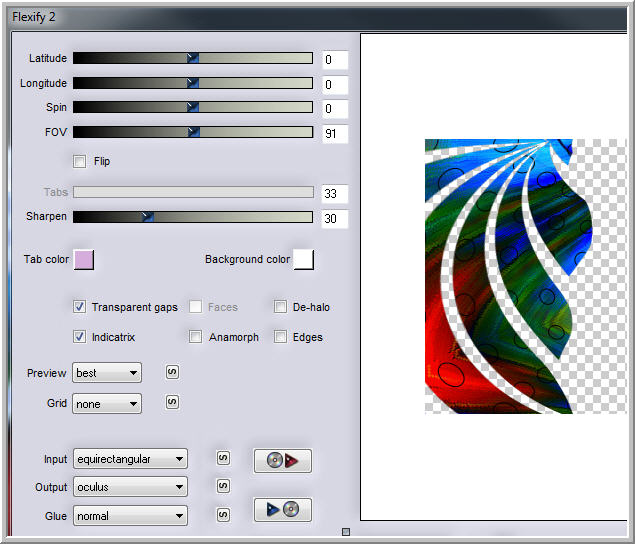Enable the Anamorph checkbox
This screenshot has height=544, width=635.
click(x=196, y=337)
